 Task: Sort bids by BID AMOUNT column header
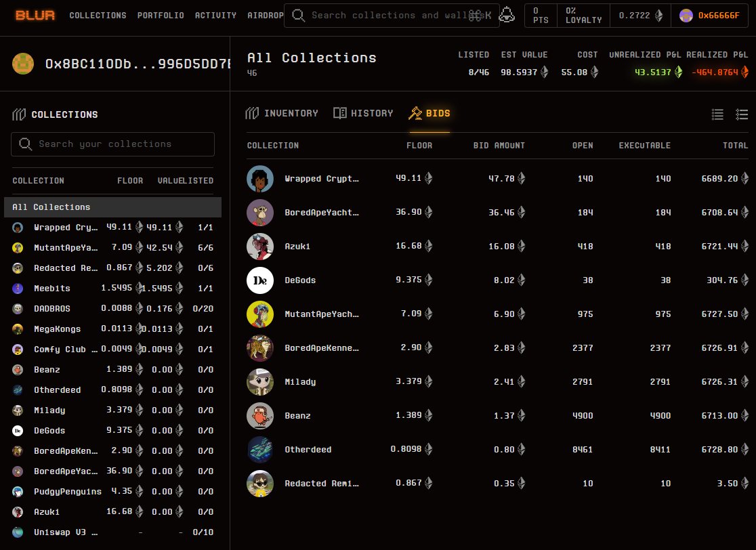499,146
